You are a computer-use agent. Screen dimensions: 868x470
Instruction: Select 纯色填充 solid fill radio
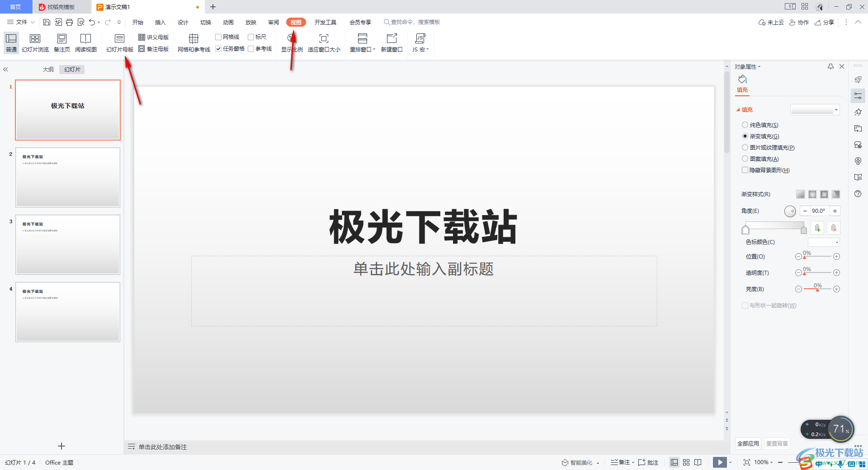tap(745, 125)
